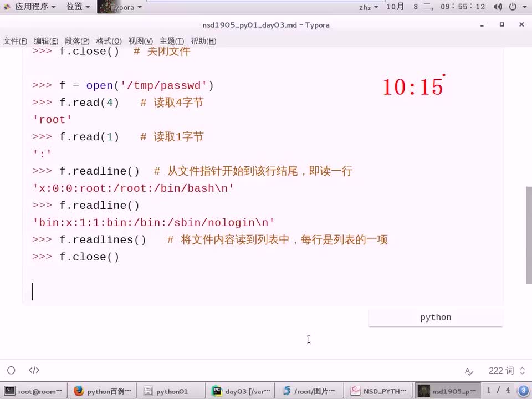Click the notification count badge 3
Viewport: 532px width, 399px height.
[523, 391]
